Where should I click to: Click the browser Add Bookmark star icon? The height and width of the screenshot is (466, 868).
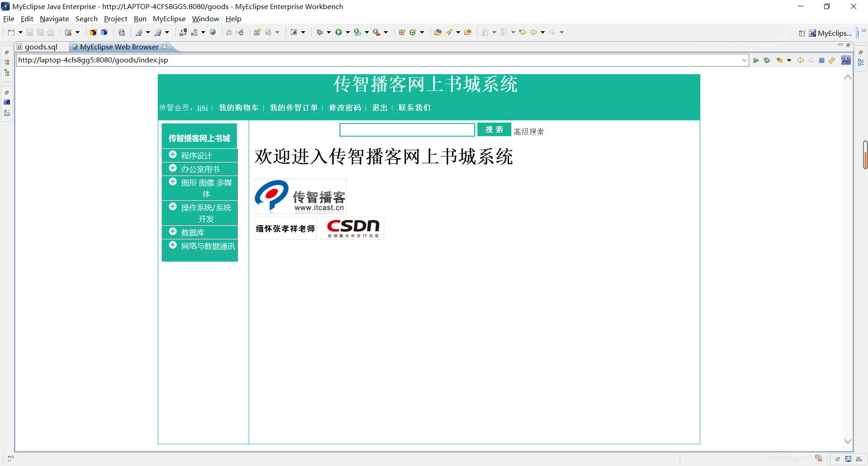780,60
